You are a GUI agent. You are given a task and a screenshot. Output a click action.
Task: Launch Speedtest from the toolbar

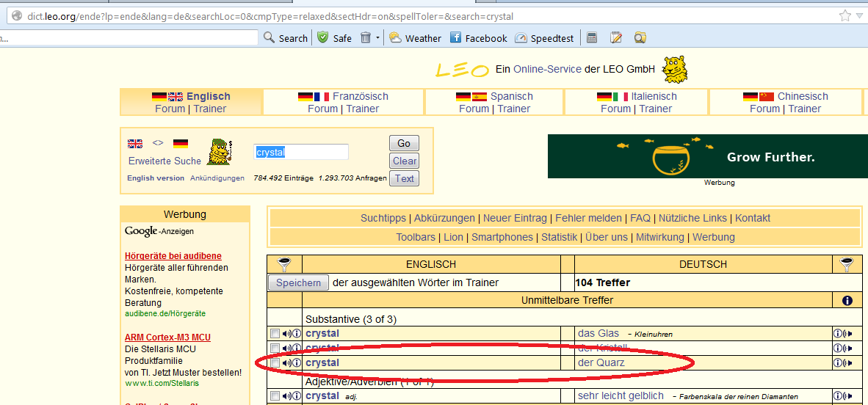[x=546, y=38]
